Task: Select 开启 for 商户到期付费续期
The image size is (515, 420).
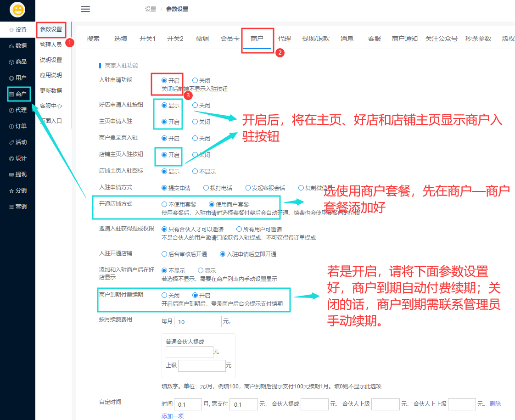Action: click(195, 295)
